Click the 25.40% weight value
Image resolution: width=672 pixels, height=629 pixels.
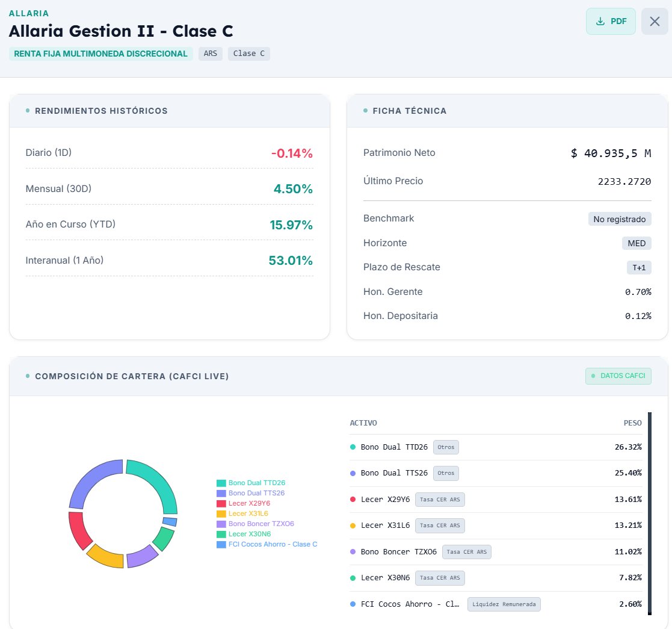(628, 473)
